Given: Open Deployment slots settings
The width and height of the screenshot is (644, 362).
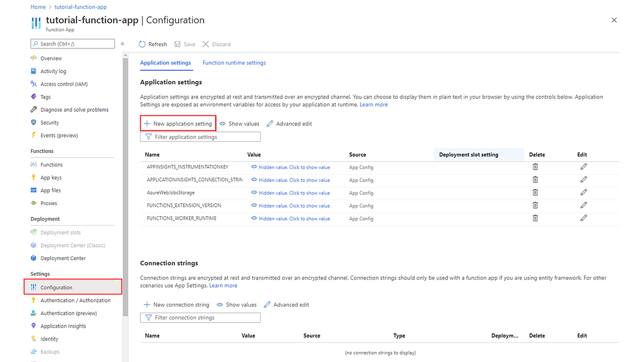Looking at the screenshot, I should coord(60,232).
